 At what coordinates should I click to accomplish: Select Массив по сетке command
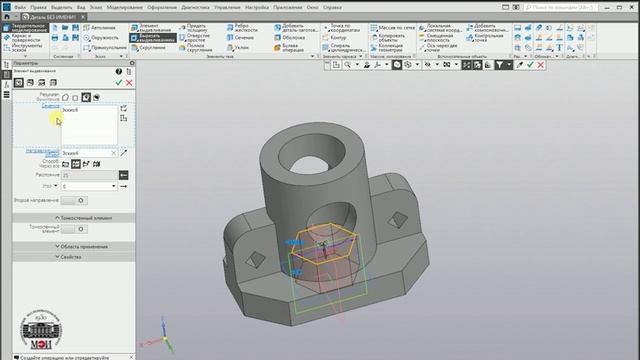(x=392, y=28)
